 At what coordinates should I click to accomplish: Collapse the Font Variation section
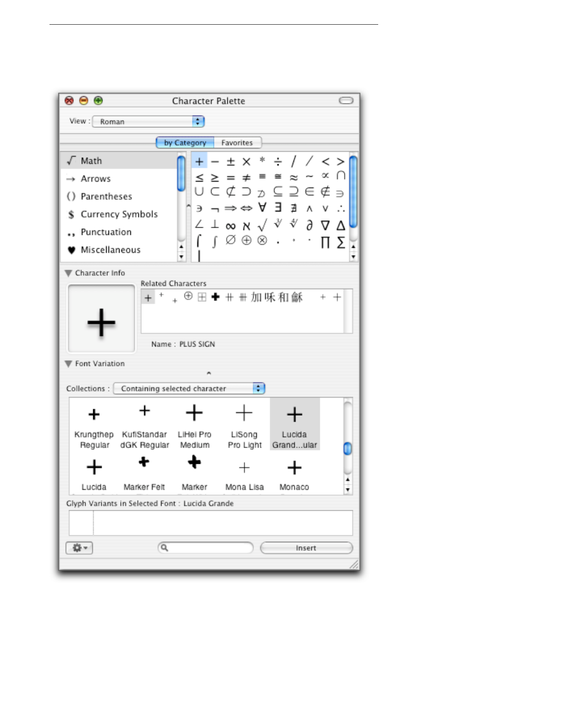click(68, 364)
